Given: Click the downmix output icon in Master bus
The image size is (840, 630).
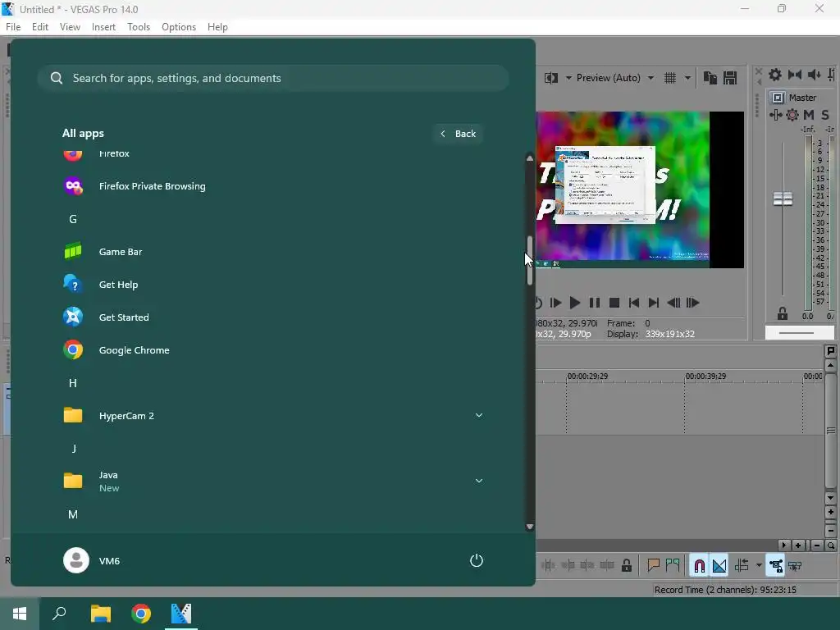Looking at the screenshot, I should click(794, 75).
